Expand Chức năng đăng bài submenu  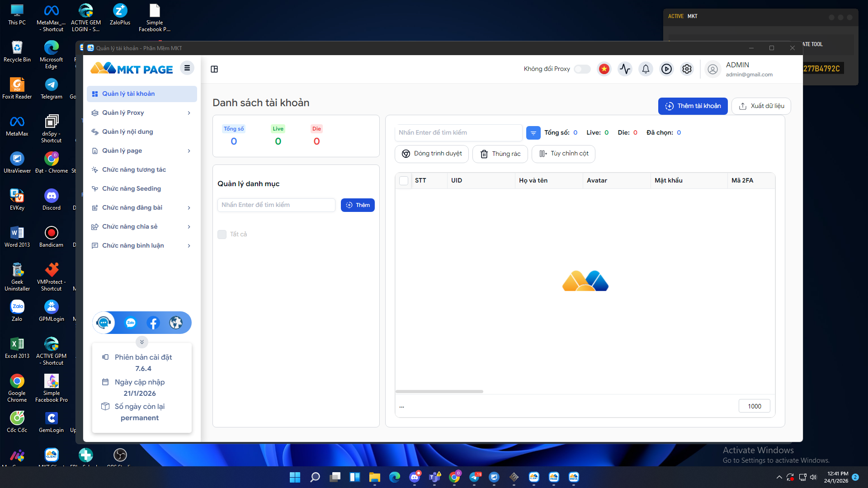tap(189, 208)
